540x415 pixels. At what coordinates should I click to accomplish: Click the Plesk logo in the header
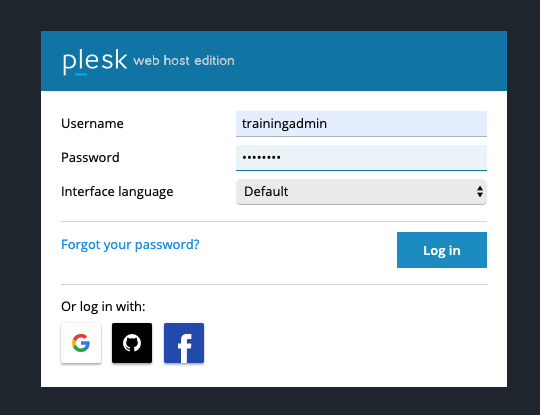tap(95, 62)
